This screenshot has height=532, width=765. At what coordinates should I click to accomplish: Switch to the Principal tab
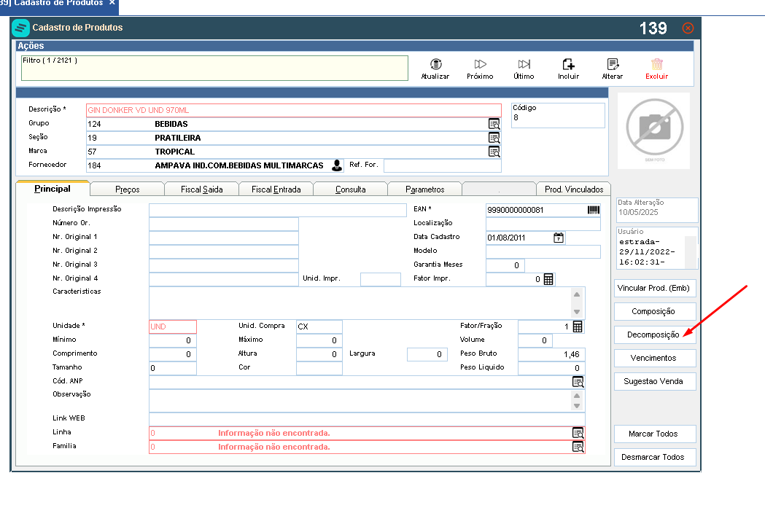click(x=53, y=189)
